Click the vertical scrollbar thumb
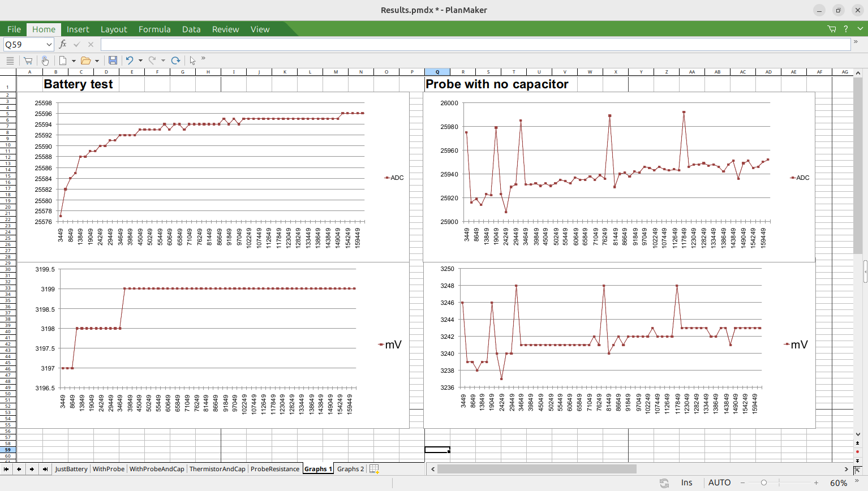Screen dimensions: 868x491 point(858,166)
